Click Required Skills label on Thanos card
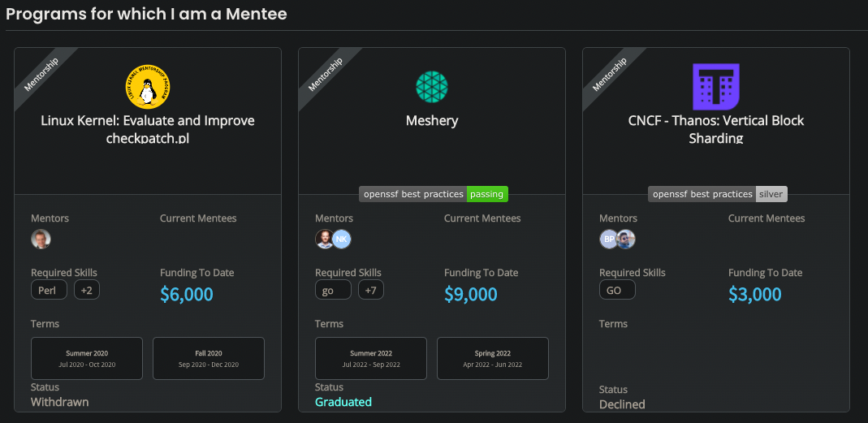Viewport: 868px width, 423px height. (633, 273)
